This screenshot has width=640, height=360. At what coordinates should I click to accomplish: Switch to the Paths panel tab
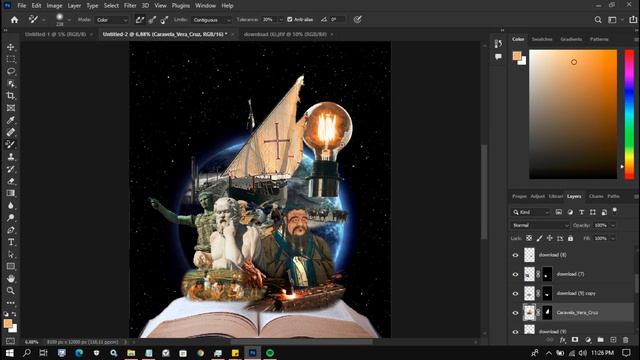pyautogui.click(x=613, y=196)
